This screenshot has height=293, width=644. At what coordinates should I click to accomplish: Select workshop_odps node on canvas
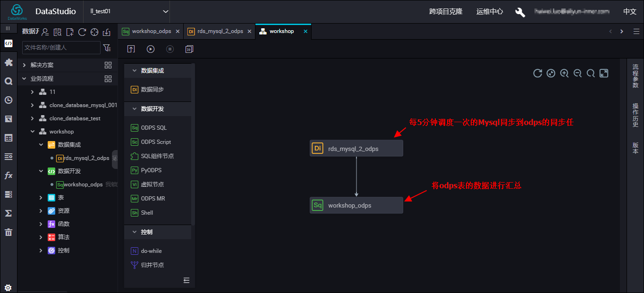[356, 205]
